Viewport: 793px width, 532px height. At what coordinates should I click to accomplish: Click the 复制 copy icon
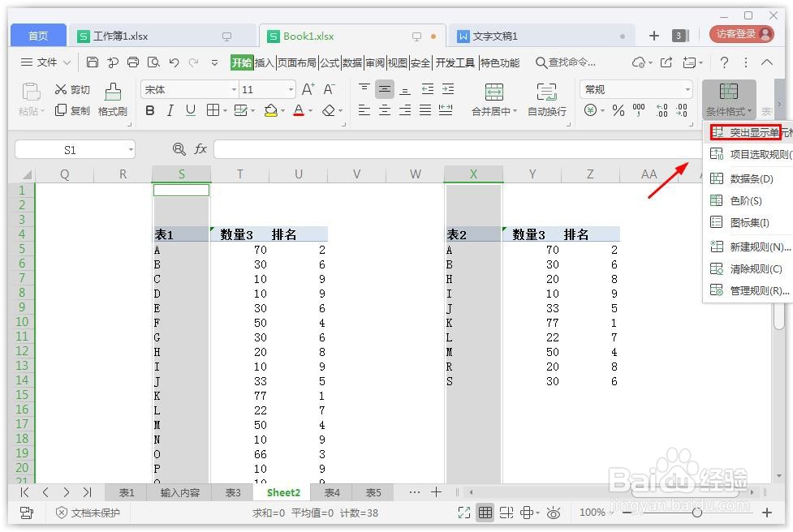[79, 112]
